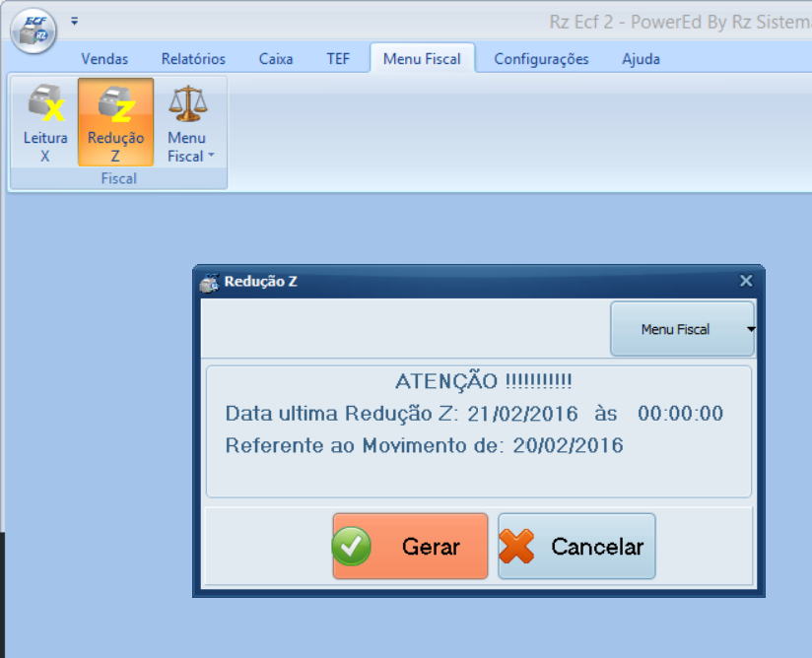Viewport: 812px width, 658px height.
Task: Show the Ajuda tab
Action: (x=641, y=59)
